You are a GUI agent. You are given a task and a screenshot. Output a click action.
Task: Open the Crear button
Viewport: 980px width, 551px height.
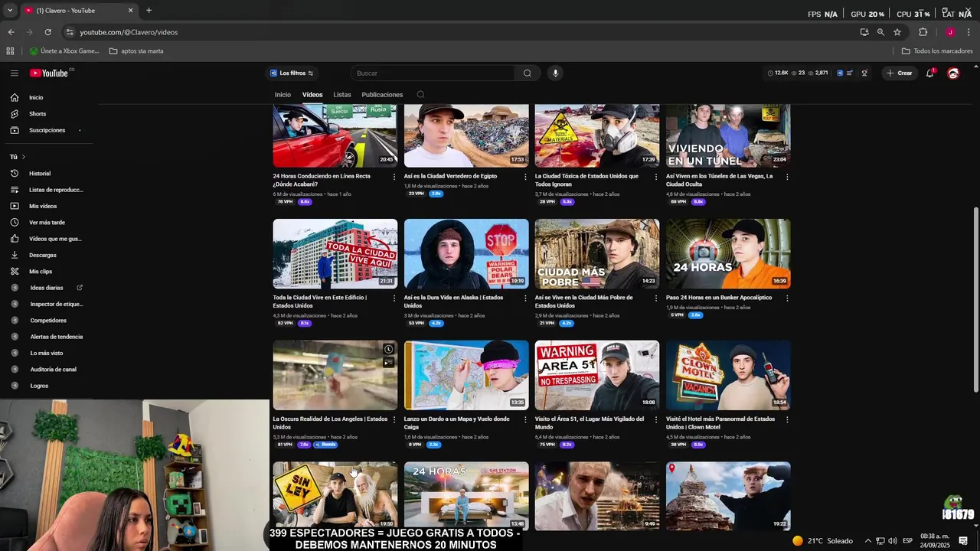(899, 73)
